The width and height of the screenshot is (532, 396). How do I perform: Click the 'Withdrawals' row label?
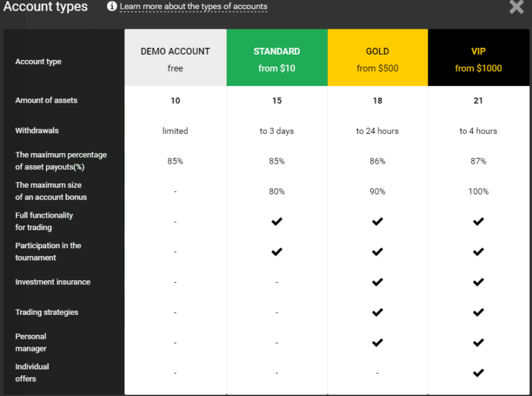coord(37,130)
